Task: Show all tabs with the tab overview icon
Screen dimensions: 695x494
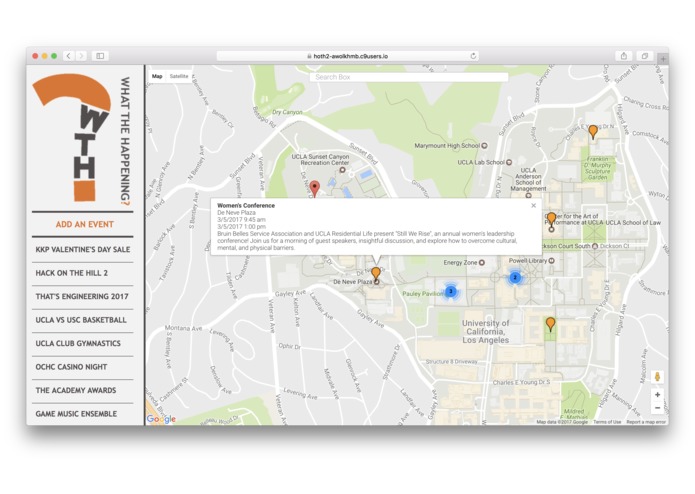Action: click(x=644, y=56)
